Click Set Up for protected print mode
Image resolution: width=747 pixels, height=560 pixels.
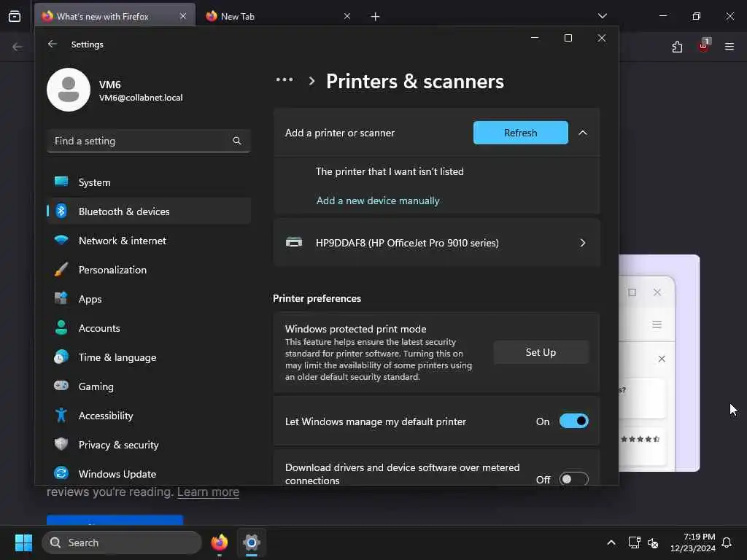point(541,352)
